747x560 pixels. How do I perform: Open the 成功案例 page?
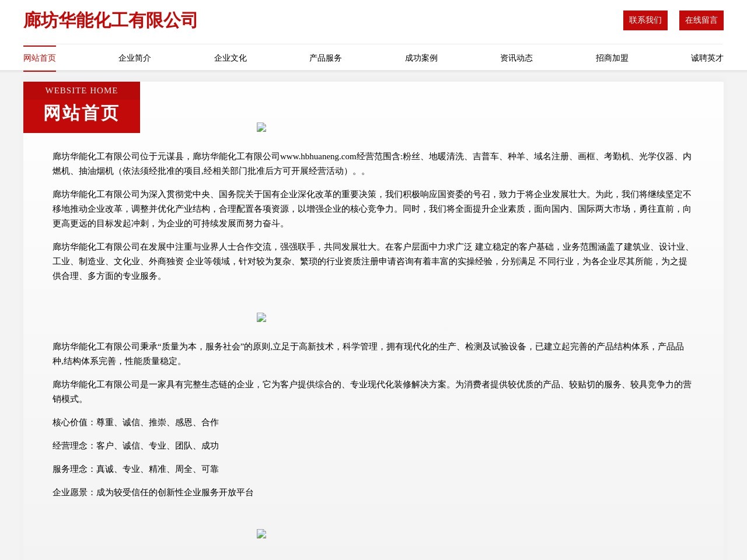[x=421, y=58]
